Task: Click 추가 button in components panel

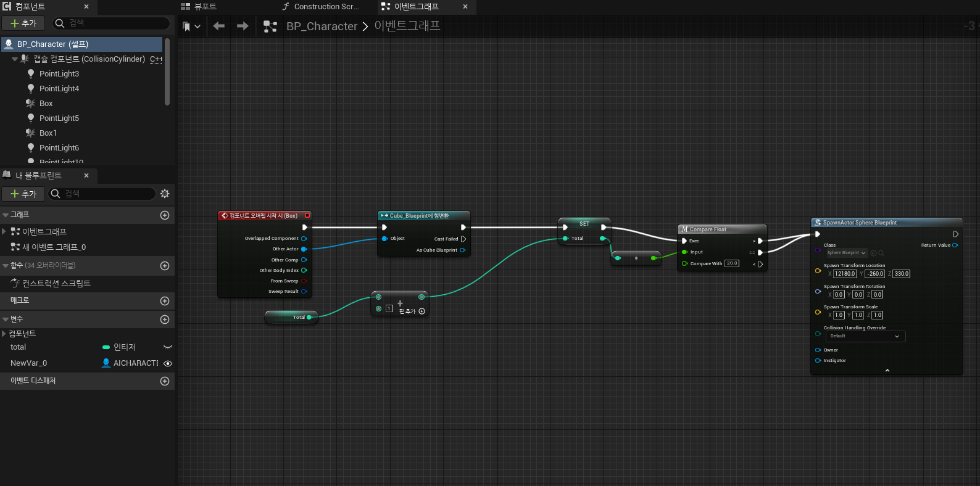Action: point(23,23)
